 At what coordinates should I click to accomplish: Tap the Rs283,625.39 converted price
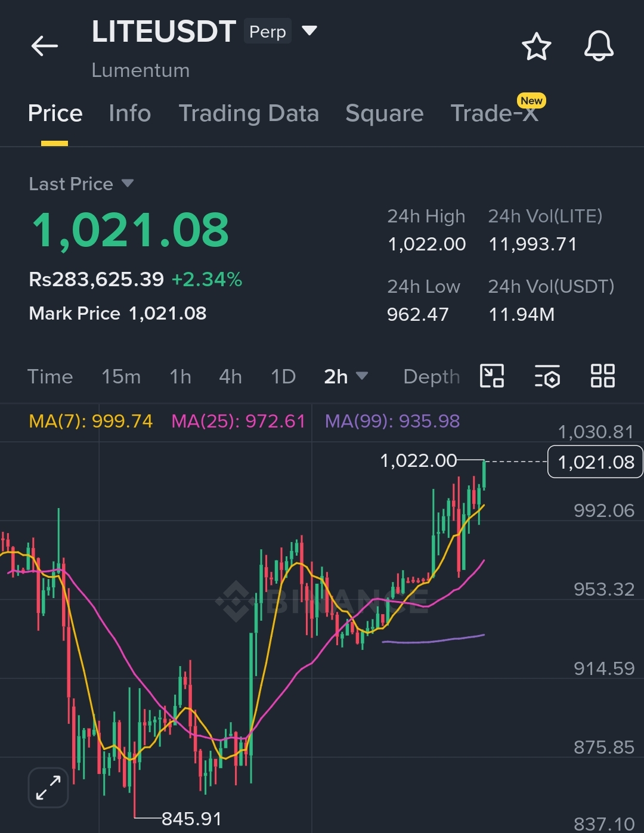click(x=96, y=279)
